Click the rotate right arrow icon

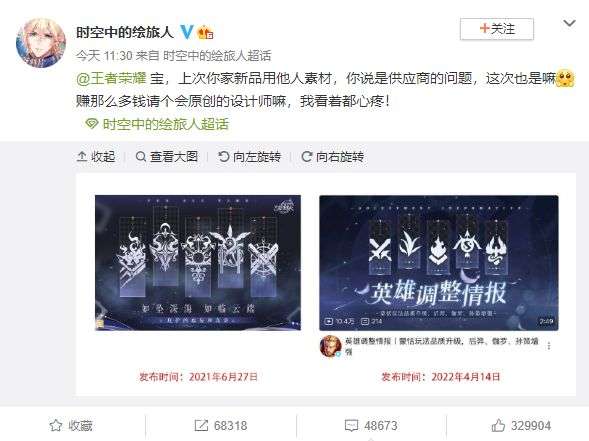coord(307,156)
